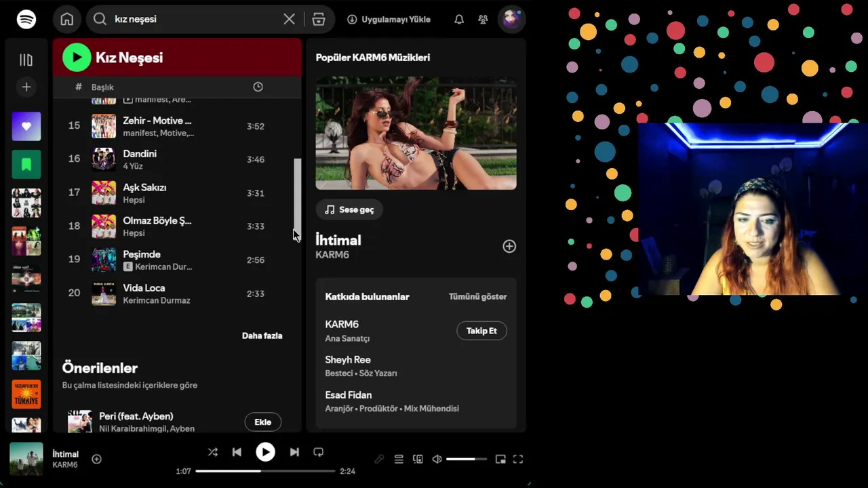Click the Dandini album cover

tap(104, 159)
